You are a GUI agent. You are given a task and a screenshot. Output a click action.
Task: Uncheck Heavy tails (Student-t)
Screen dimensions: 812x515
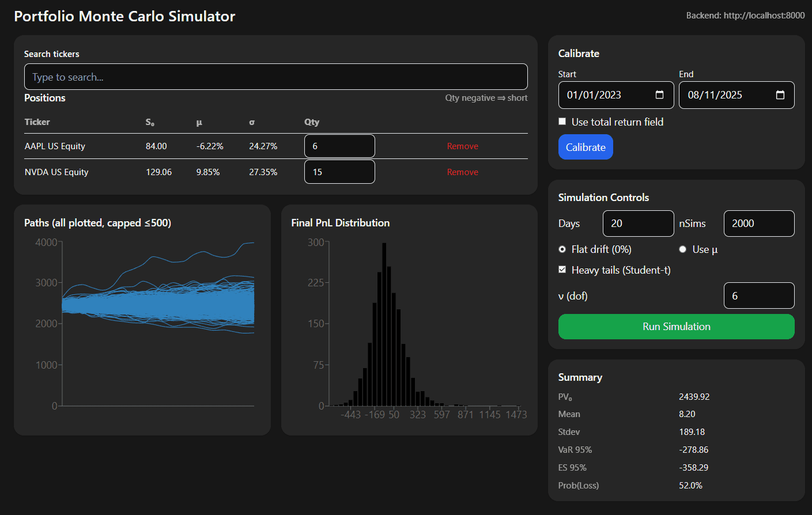(563, 270)
